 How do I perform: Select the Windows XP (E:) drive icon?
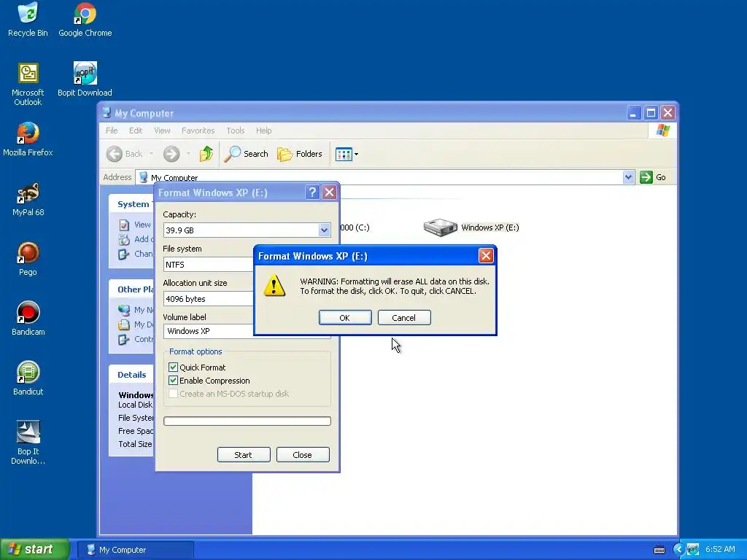(x=440, y=227)
